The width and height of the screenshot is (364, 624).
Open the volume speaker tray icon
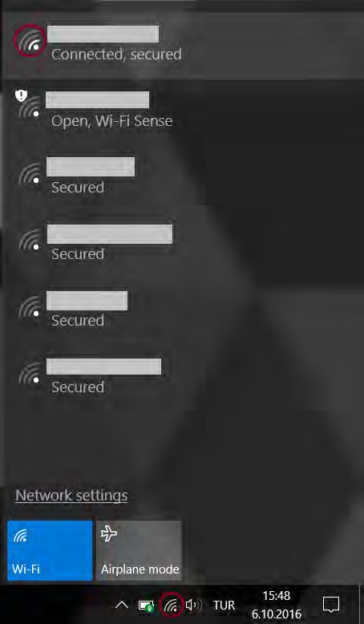(194, 606)
